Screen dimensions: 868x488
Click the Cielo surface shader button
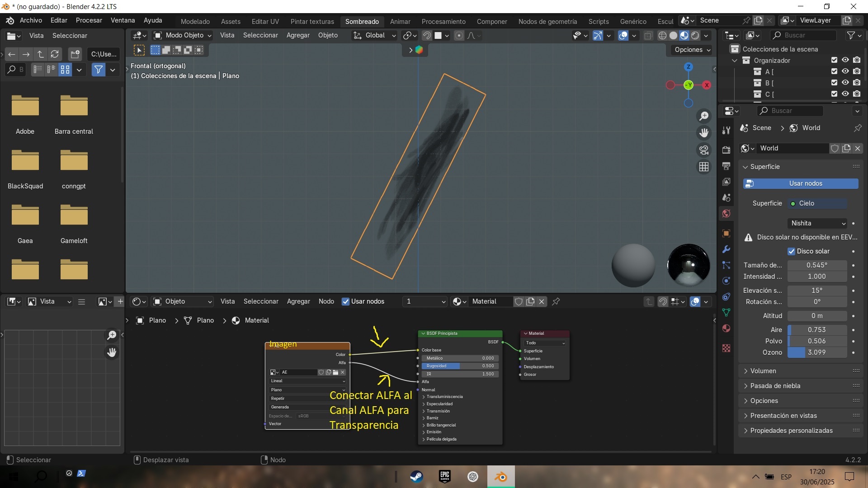pyautogui.click(x=817, y=203)
